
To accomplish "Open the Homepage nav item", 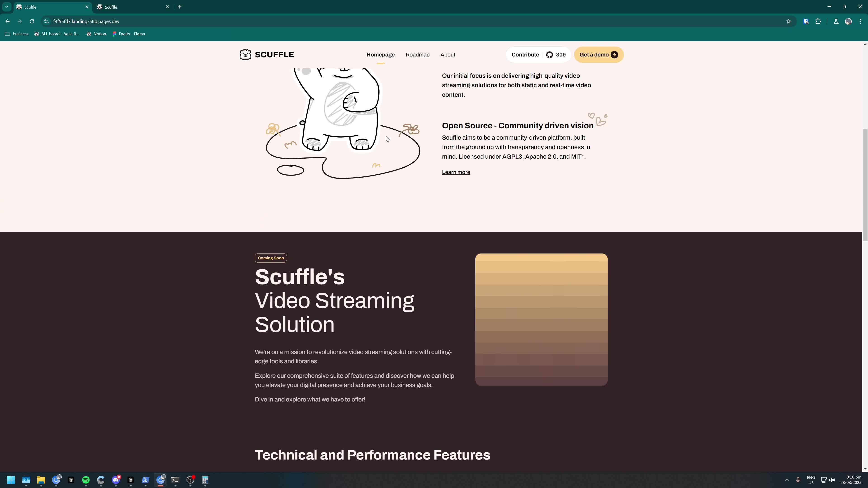I will (x=380, y=55).
